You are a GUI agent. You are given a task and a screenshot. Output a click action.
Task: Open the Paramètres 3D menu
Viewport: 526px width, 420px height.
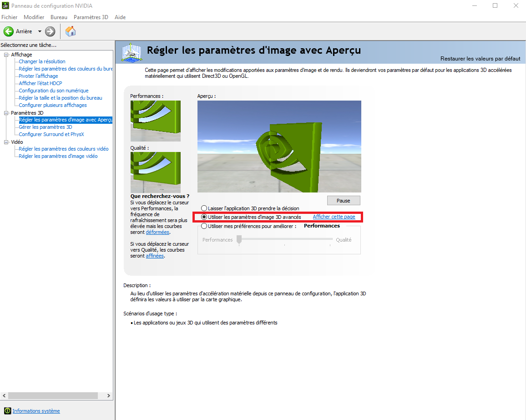pyautogui.click(x=91, y=17)
